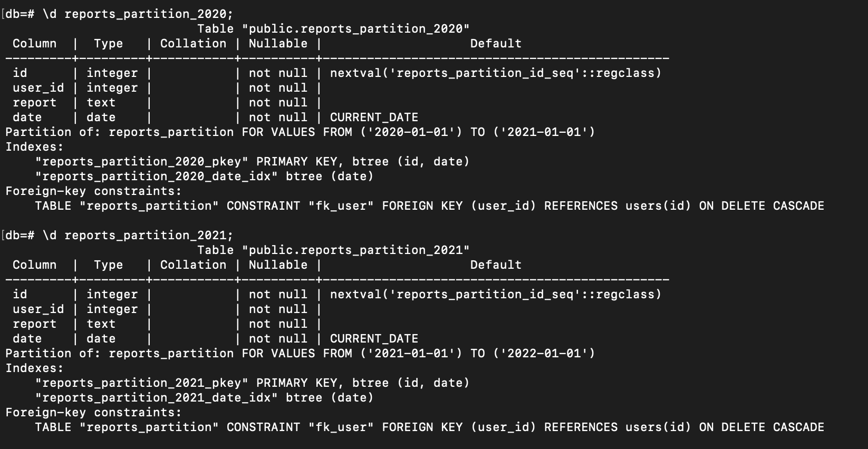Click the partition range '2020-01-01' value
Screen dimensions: 868x449
[411, 132]
